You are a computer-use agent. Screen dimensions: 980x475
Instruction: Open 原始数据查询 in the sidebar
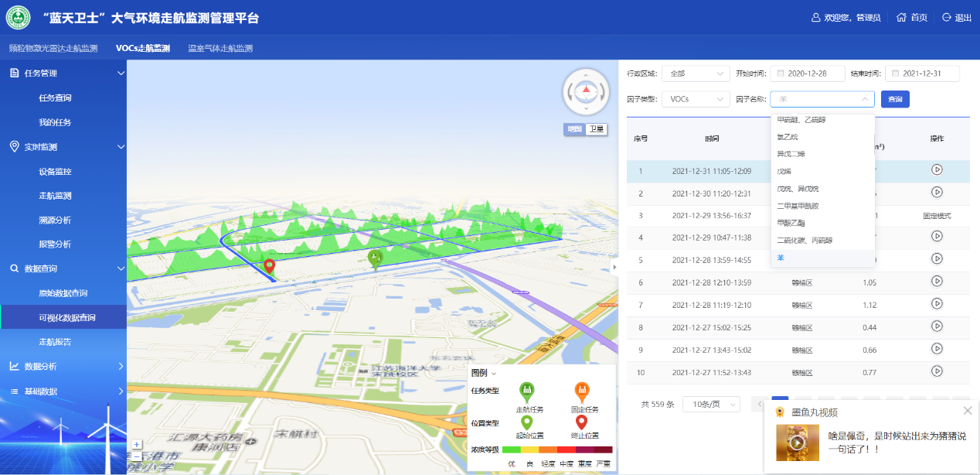[63, 293]
